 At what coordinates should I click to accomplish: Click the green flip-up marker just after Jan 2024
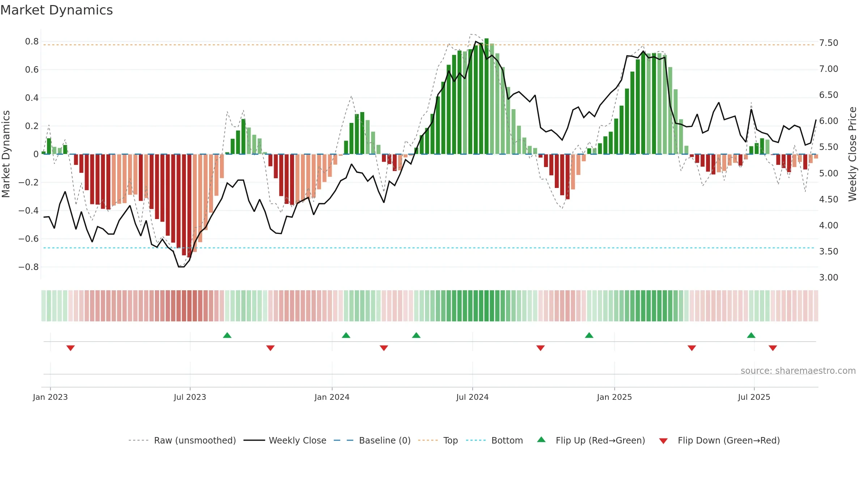[x=346, y=335]
